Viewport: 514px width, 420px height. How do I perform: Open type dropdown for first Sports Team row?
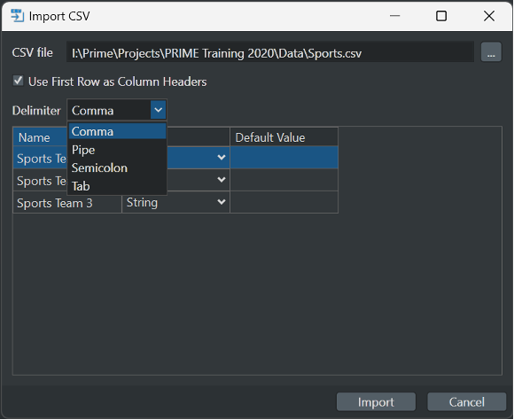click(x=222, y=158)
